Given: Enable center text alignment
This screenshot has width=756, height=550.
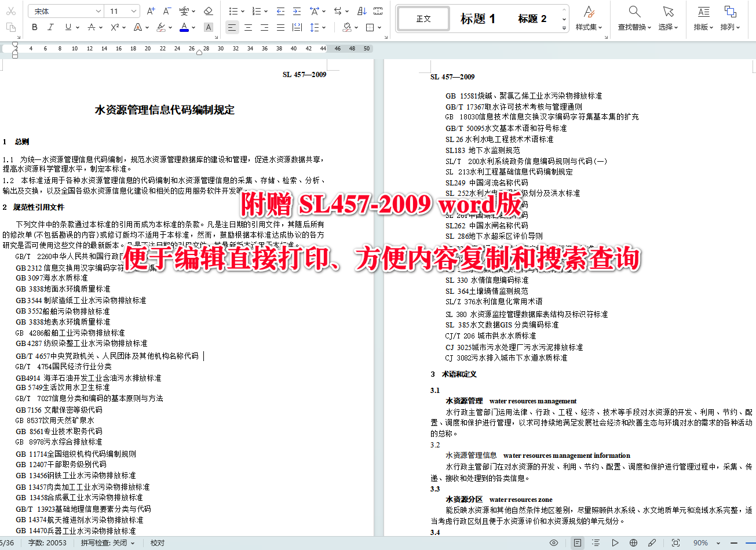Looking at the screenshot, I should (x=248, y=27).
